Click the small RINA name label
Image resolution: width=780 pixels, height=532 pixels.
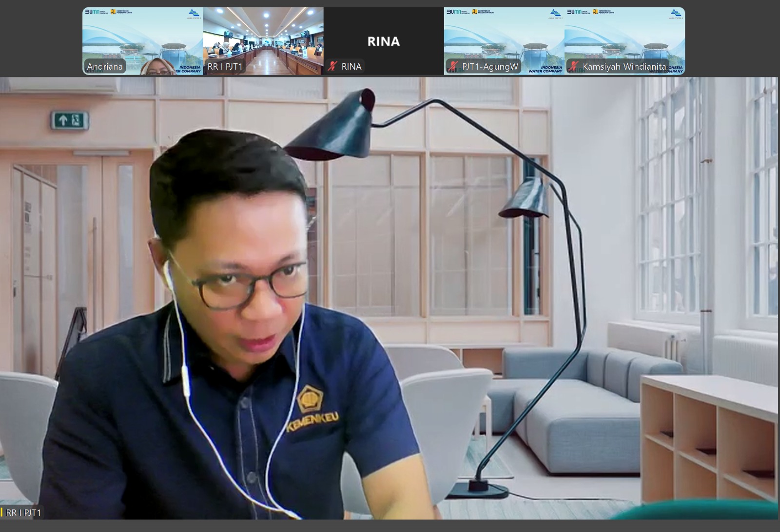[x=351, y=66]
